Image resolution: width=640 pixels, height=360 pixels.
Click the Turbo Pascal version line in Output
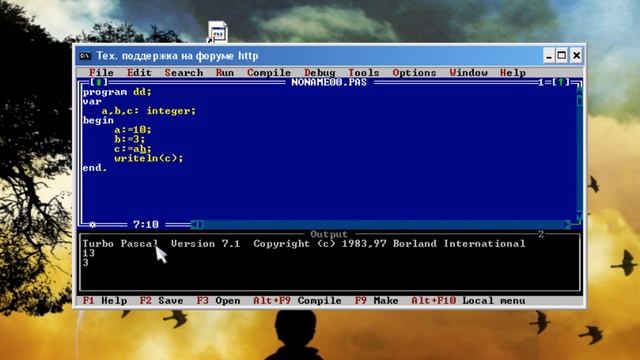pos(304,244)
